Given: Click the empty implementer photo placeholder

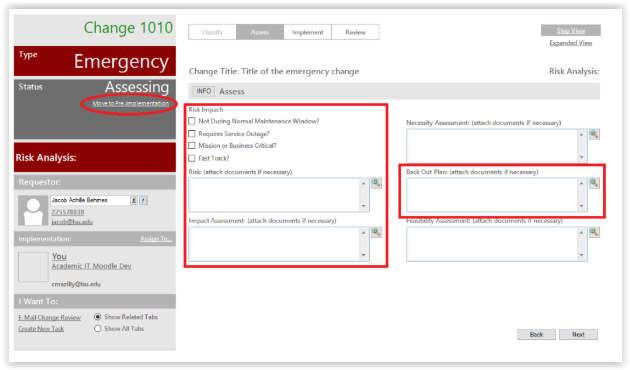Looking at the screenshot, I should [x=33, y=267].
